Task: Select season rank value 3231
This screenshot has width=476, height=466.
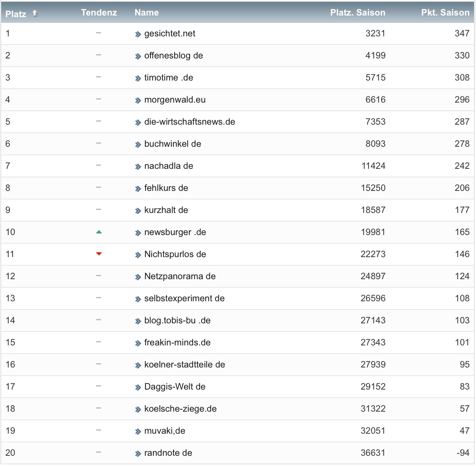Action: 375,34
